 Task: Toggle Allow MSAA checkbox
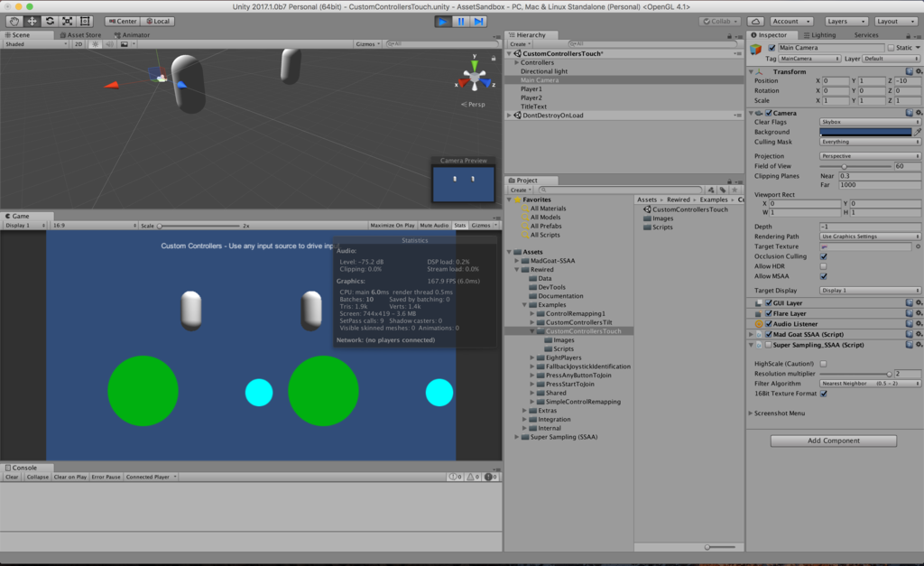click(x=823, y=276)
